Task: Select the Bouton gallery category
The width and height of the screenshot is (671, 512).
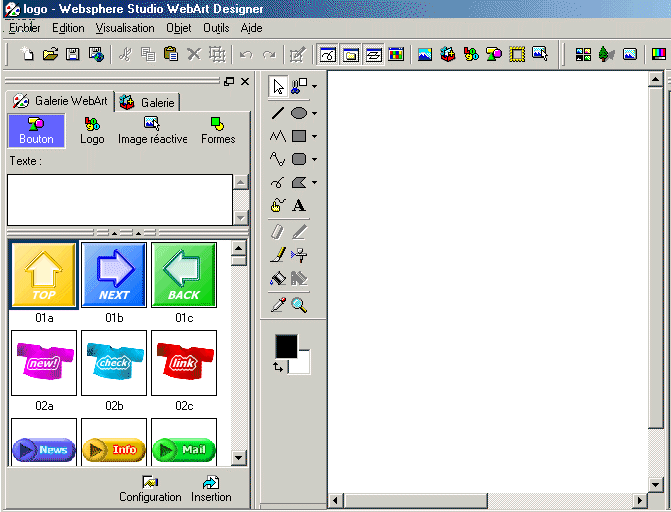Action: (x=36, y=131)
